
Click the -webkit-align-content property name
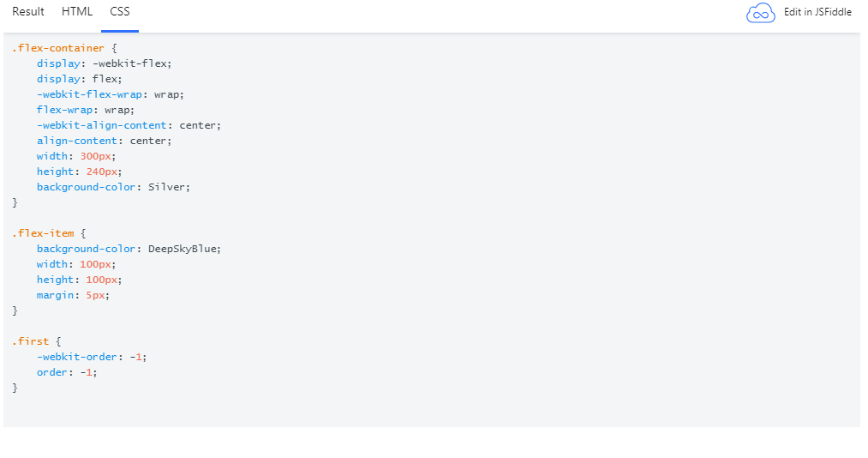coord(102,125)
